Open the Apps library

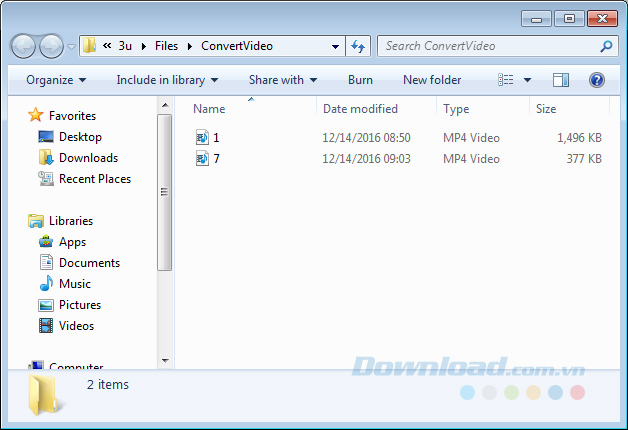72,242
